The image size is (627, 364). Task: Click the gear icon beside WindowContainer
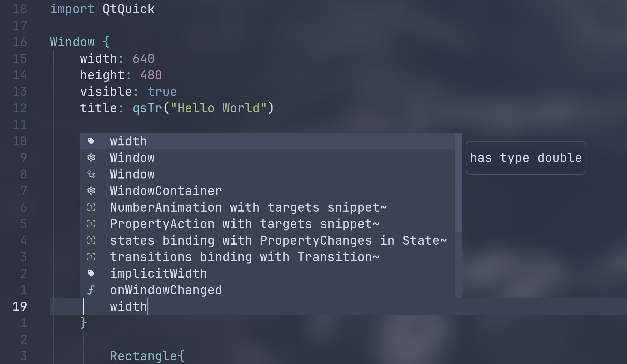pos(91,191)
